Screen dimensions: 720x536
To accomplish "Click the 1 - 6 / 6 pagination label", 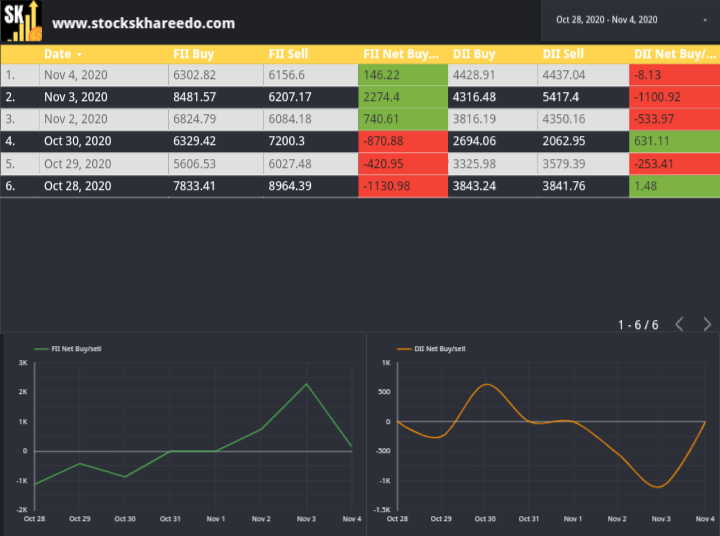I will point(638,325).
